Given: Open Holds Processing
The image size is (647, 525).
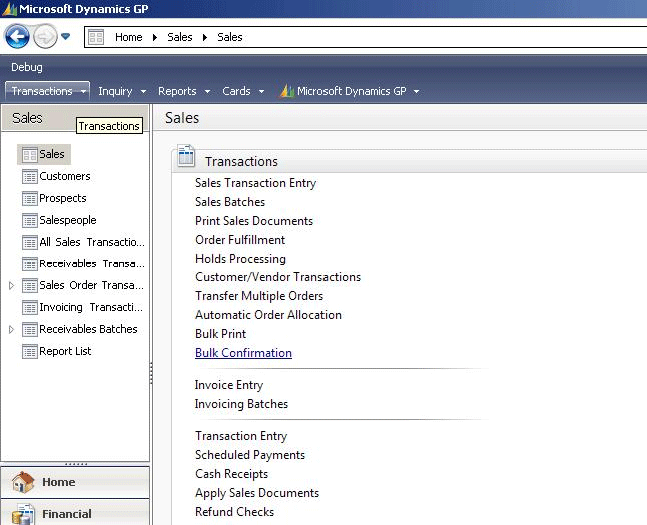Looking at the screenshot, I should click(x=240, y=259).
